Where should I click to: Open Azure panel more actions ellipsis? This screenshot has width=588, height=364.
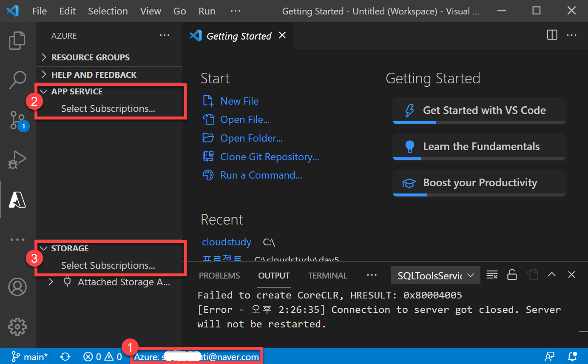click(x=164, y=36)
